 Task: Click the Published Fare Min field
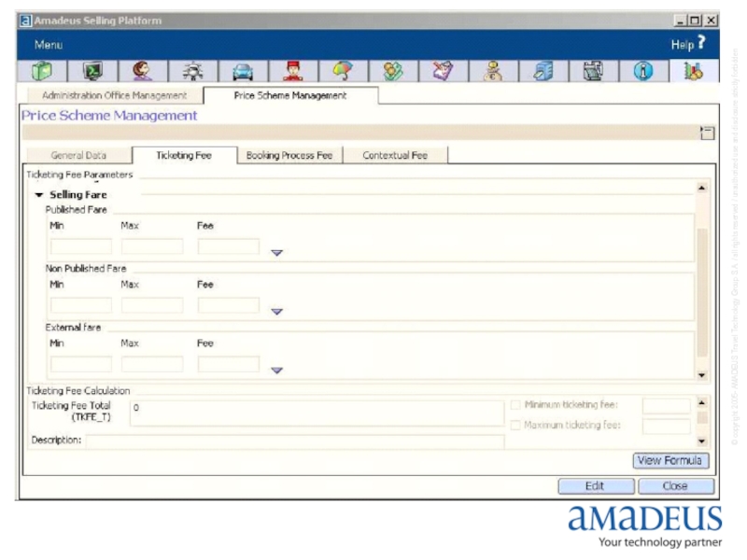coord(81,246)
